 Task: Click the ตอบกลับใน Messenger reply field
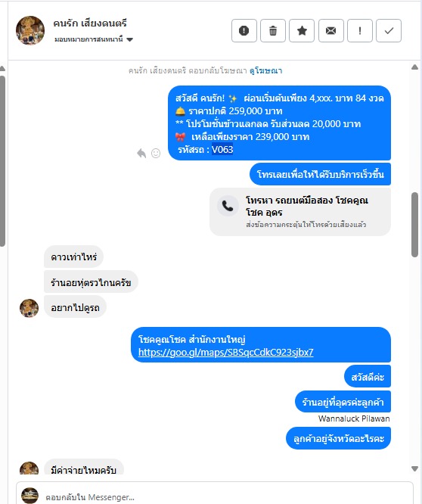pos(215,493)
